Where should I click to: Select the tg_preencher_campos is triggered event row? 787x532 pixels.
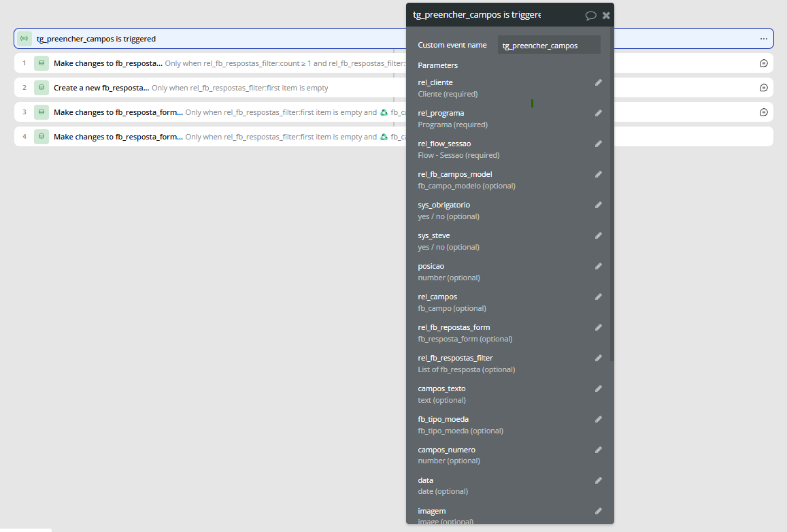(x=393, y=39)
